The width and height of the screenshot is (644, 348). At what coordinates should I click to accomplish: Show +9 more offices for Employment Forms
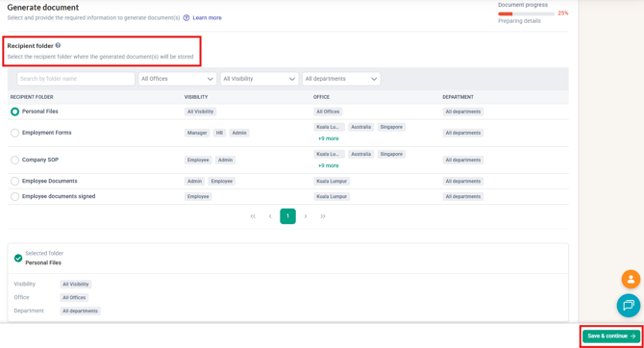click(328, 138)
